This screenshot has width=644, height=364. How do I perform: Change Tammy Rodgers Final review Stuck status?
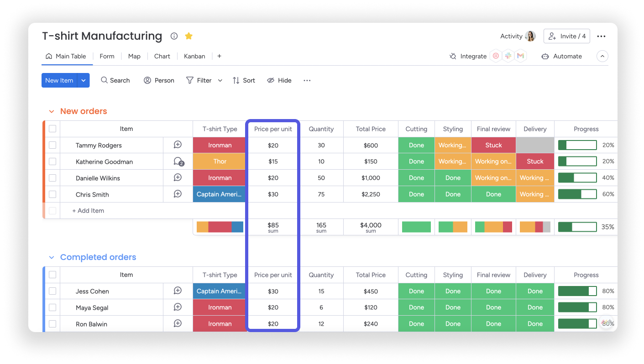493,145
